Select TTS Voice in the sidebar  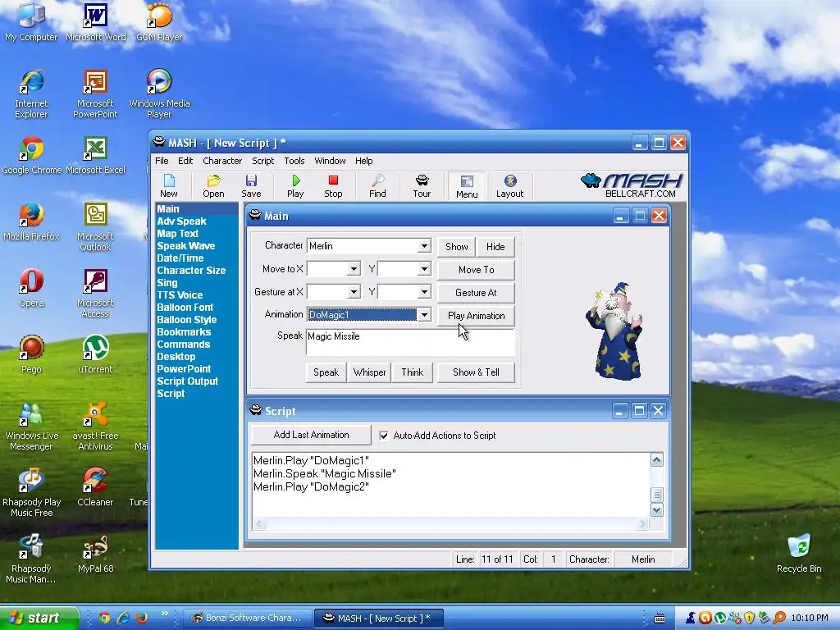[x=180, y=295]
